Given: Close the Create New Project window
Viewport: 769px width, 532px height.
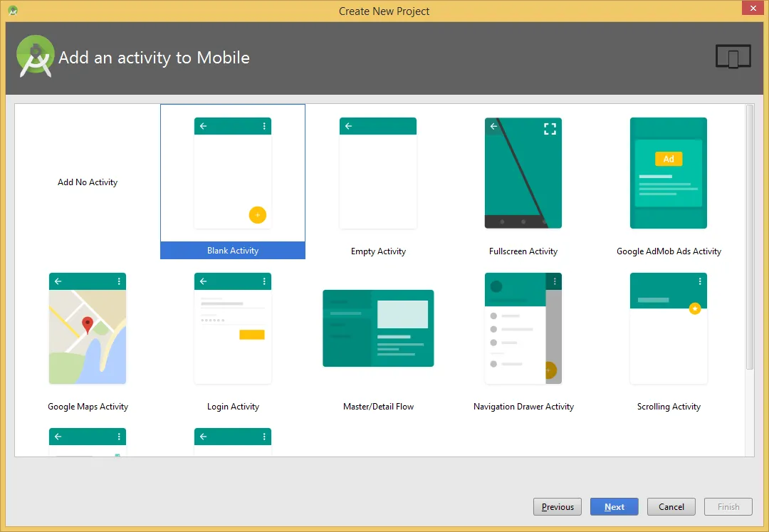Looking at the screenshot, I should point(752,9).
